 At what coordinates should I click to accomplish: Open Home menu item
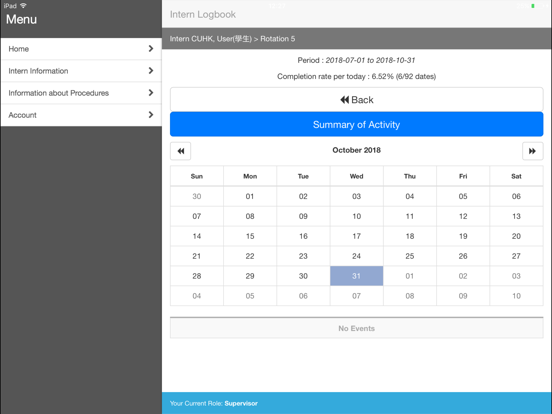(81, 49)
